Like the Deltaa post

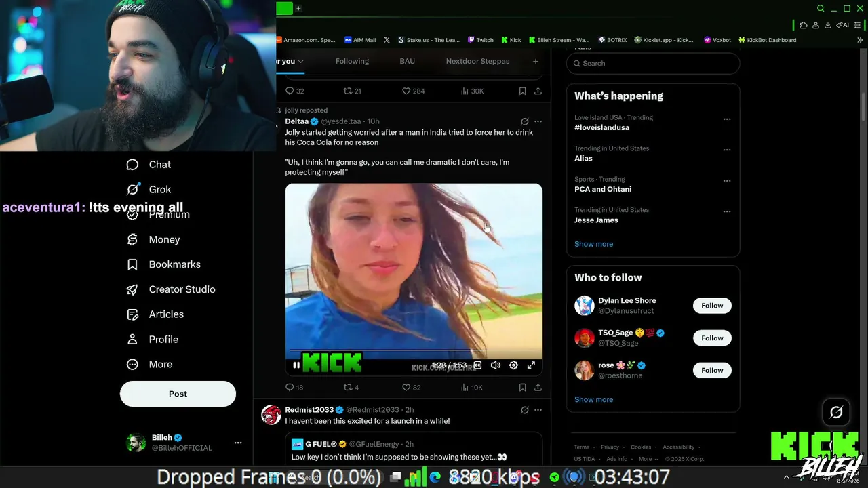(412, 387)
